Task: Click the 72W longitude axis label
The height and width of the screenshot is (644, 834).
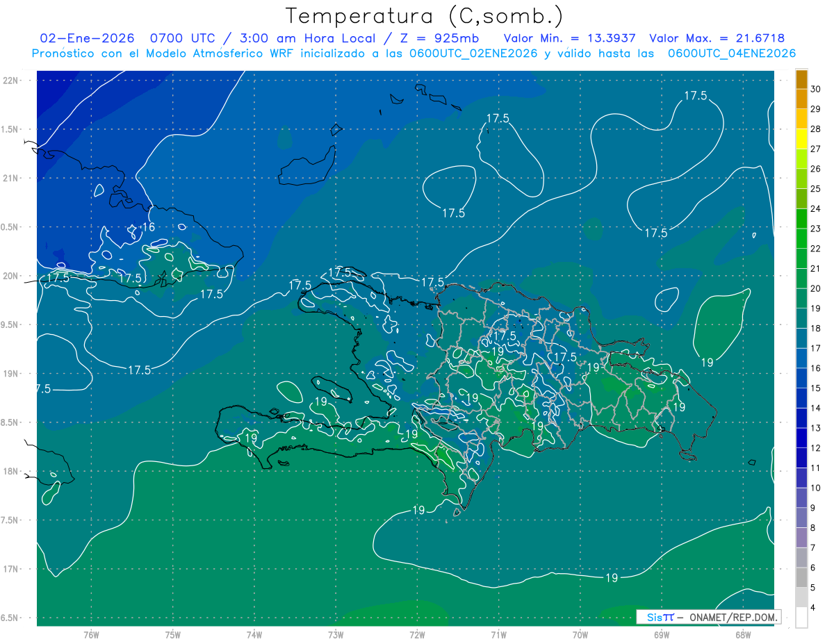Action: [417, 635]
